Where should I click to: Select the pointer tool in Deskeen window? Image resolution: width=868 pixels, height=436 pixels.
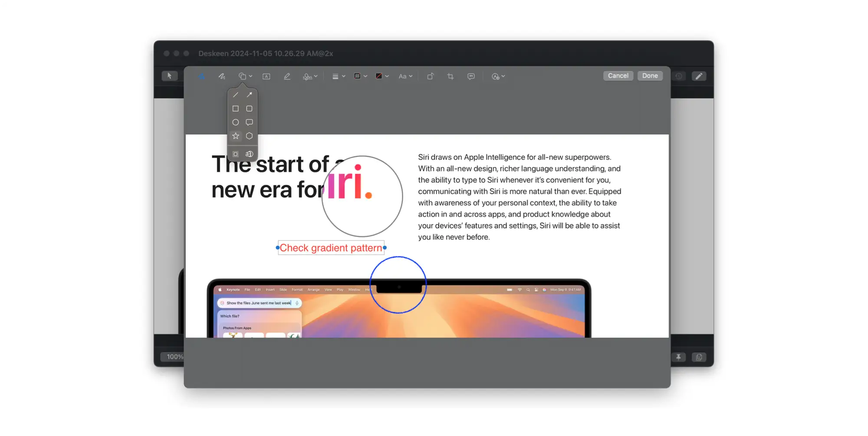(169, 76)
